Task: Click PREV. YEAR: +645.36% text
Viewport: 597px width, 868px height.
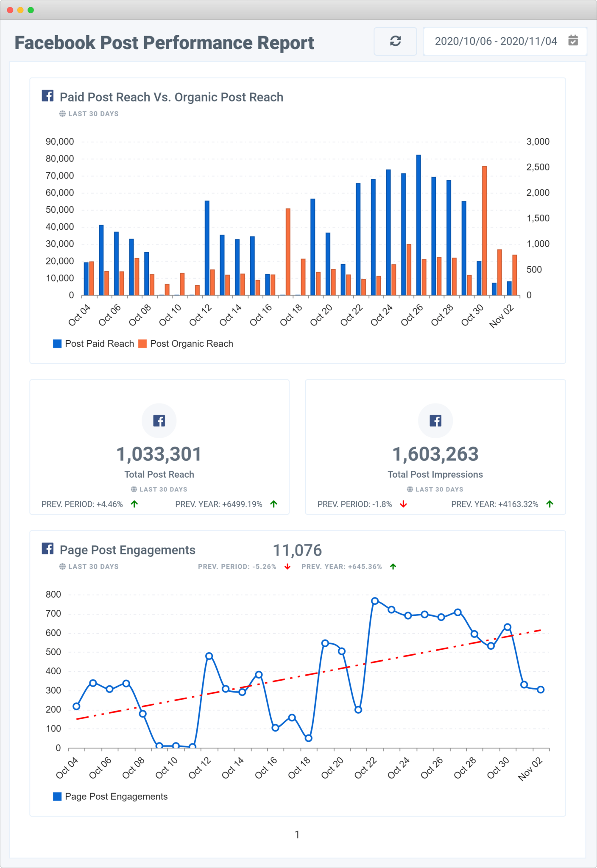Action: [342, 567]
